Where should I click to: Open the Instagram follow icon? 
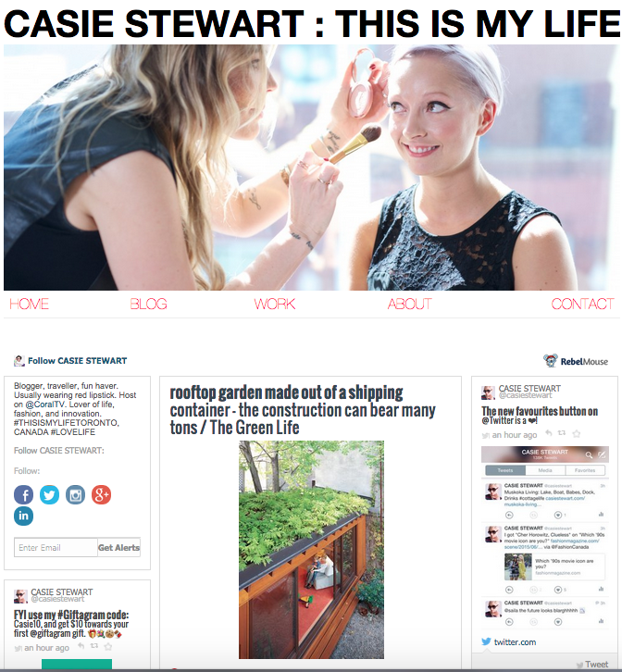point(76,495)
